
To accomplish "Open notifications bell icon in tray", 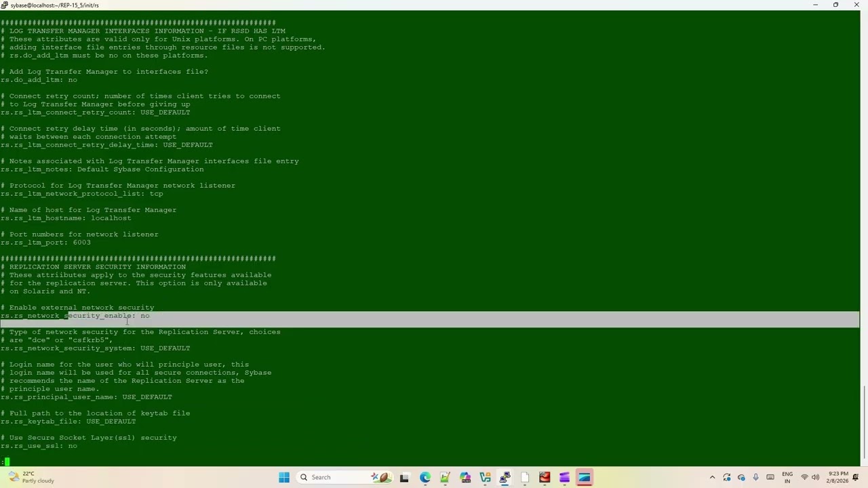I will click(856, 477).
